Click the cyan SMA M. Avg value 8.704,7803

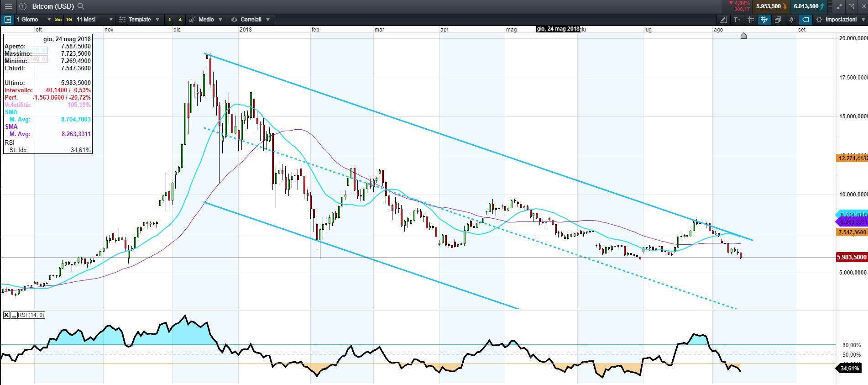76,119
